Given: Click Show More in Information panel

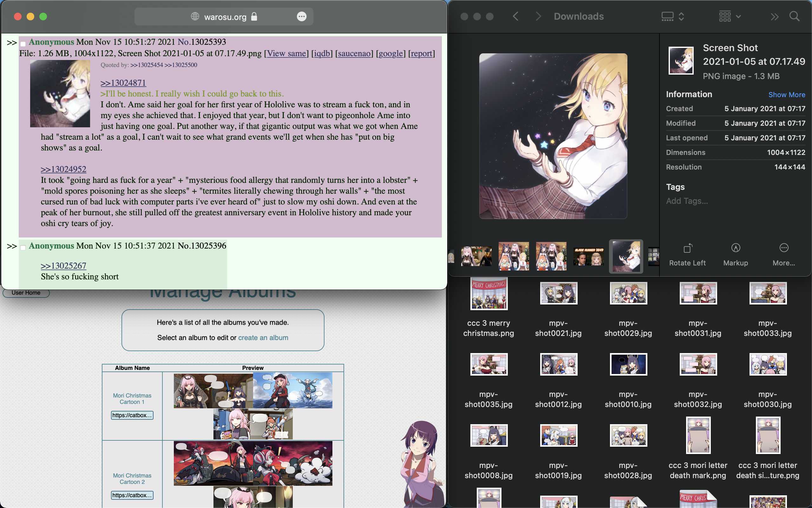Looking at the screenshot, I should pos(787,95).
